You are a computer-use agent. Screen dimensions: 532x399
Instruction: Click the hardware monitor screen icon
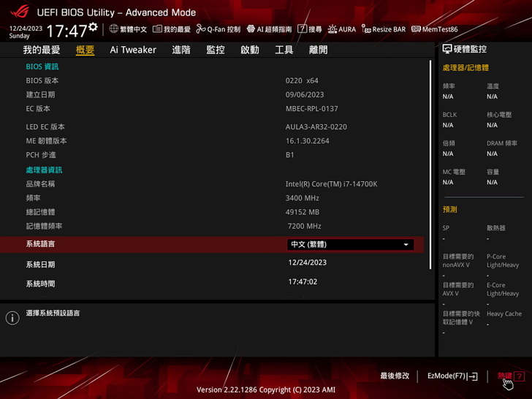coord(447,49)
